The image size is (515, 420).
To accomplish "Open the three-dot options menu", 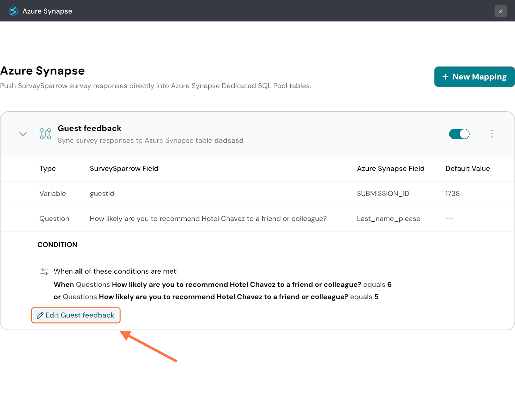I will (492, 134).
